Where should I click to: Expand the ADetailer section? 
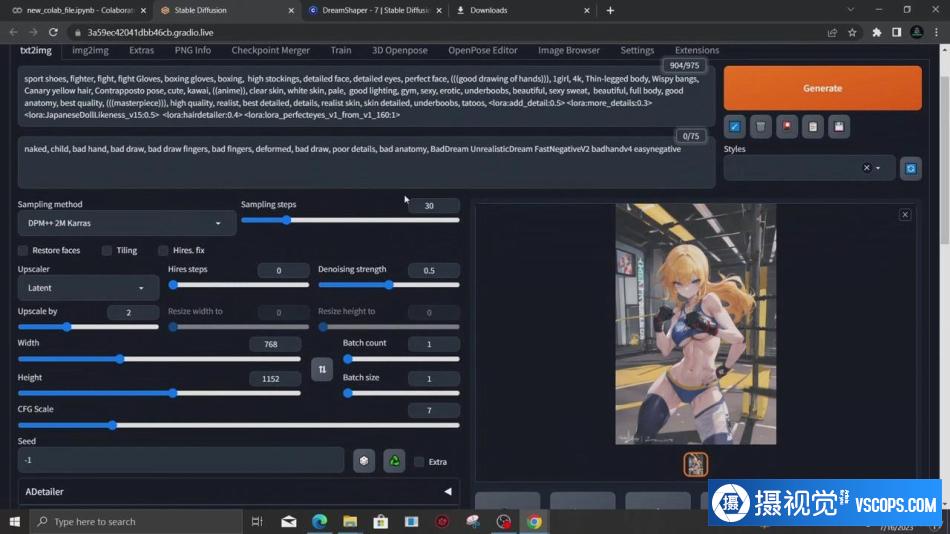239,492
